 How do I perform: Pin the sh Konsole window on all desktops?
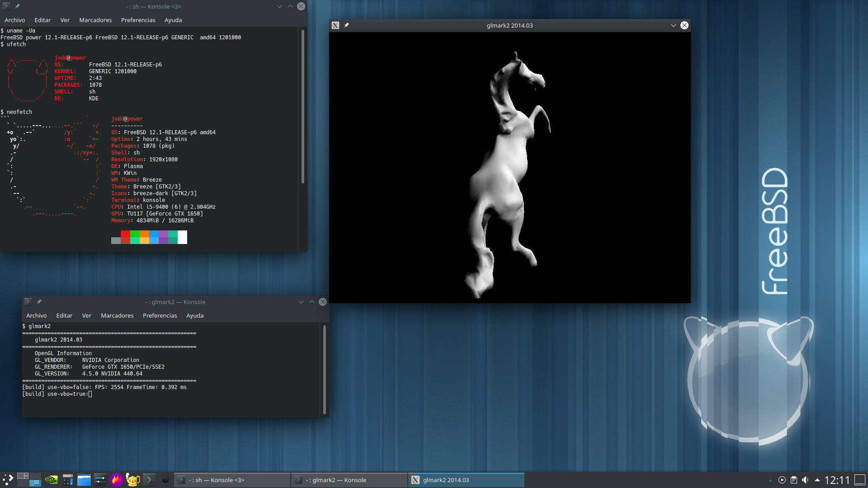[x=17, y=6]
